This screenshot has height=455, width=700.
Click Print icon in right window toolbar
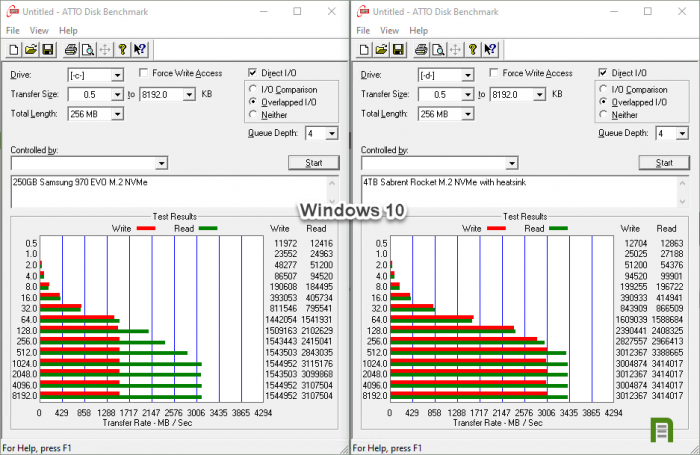coord(421,50)
